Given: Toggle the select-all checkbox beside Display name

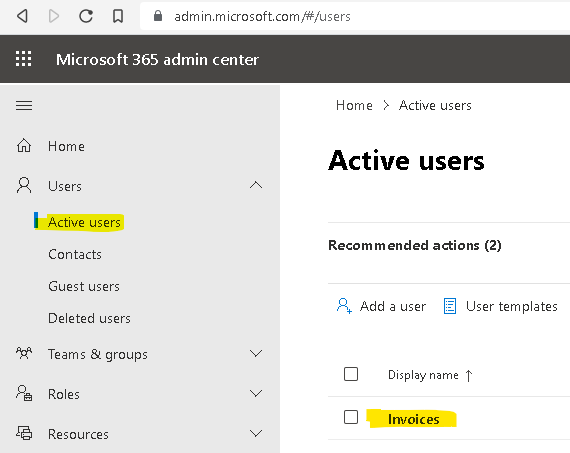Looking at the screenshot, I should tap(351, 374).
